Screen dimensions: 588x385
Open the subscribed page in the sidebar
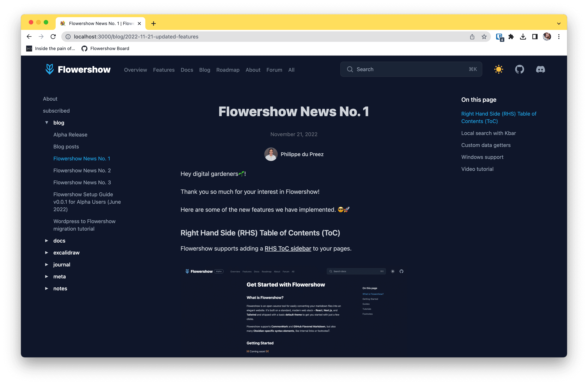pos(56,111)
